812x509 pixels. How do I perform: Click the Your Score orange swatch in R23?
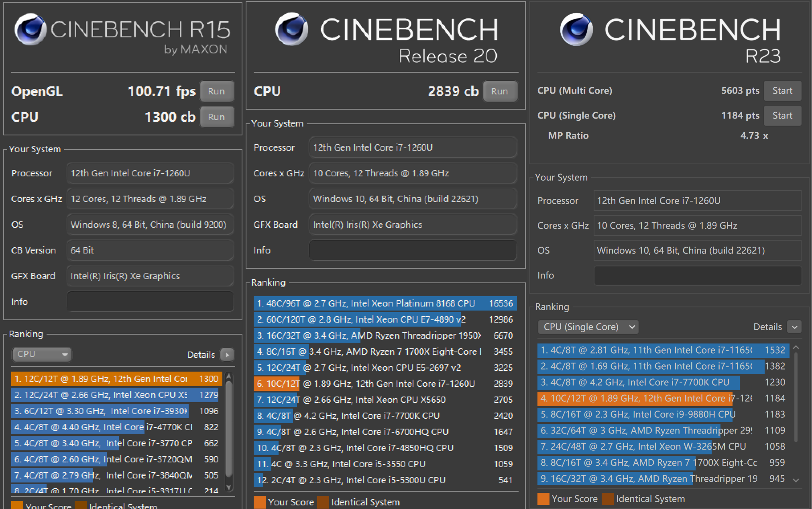[x=543, y=499]
